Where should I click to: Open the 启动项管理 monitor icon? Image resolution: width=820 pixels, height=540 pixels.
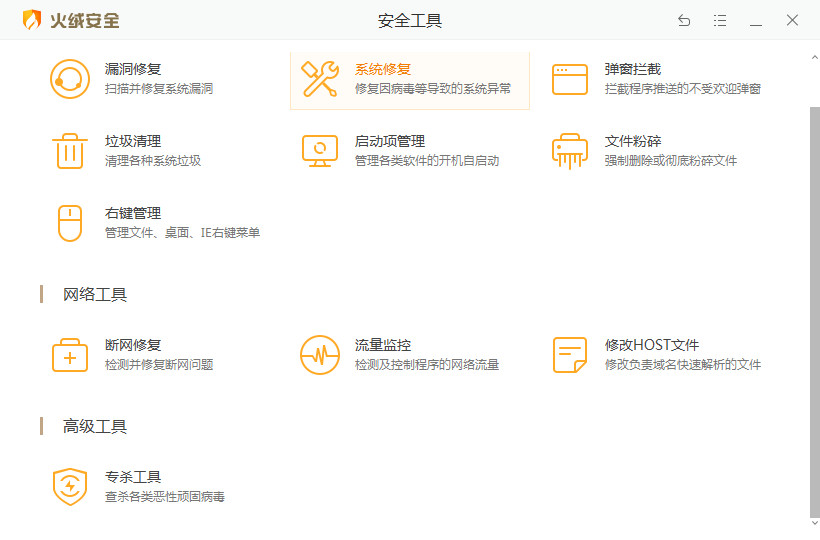coord(320,151)
